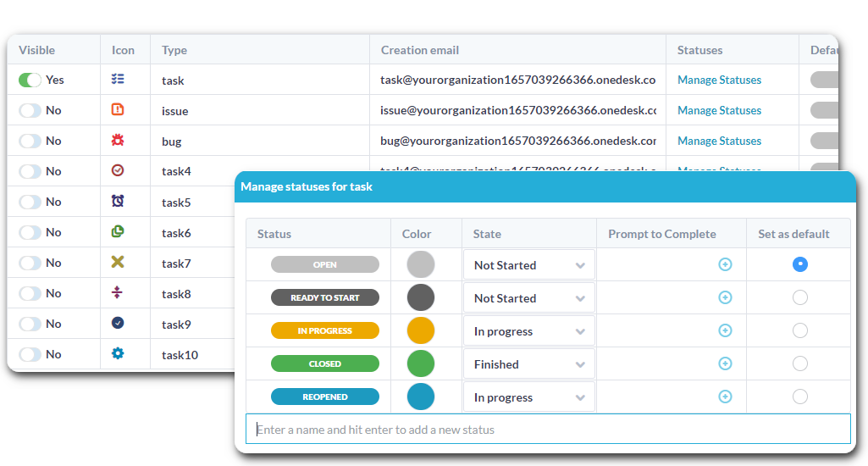Image resolution: width=868 pixels, height=466 pixels.
Task: Open state dropdown for READY TO START status
Action: click(x=528, y=298)
